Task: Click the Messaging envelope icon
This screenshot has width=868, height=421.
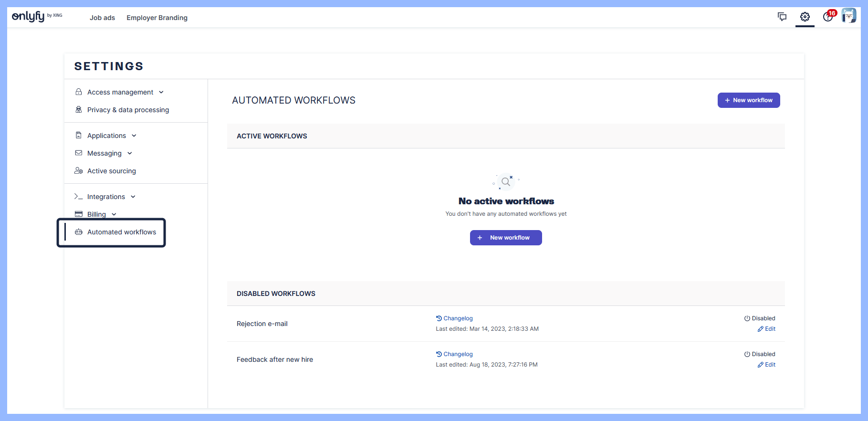Action: (79, 153)
